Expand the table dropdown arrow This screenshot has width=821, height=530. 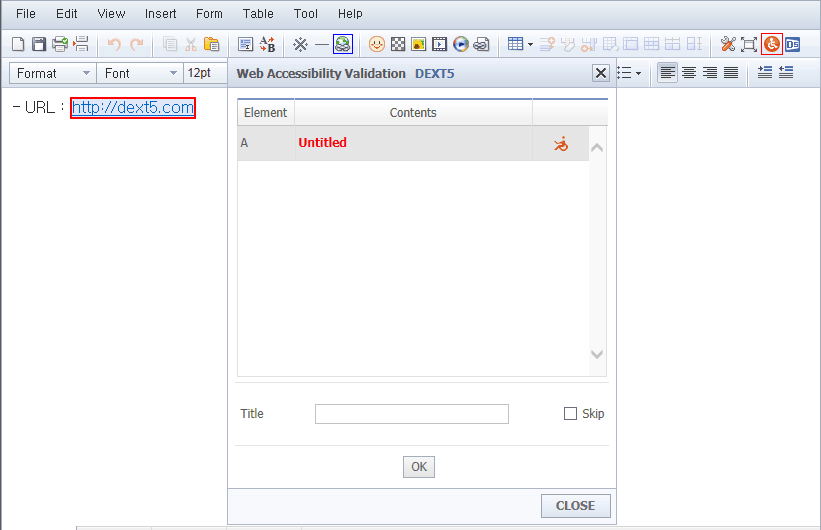click(530, 45)
